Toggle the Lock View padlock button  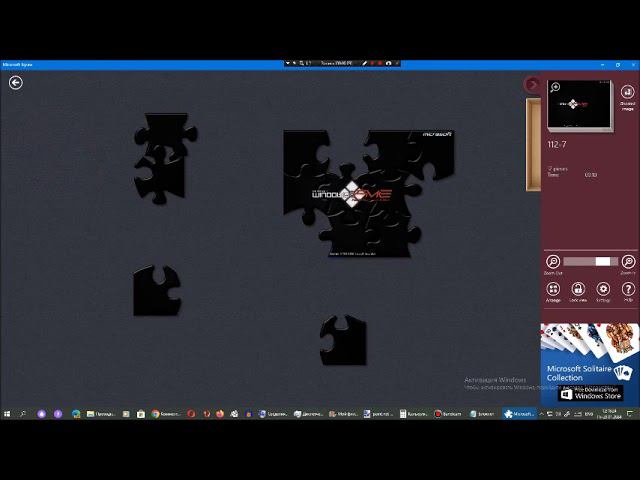point(578,292)
